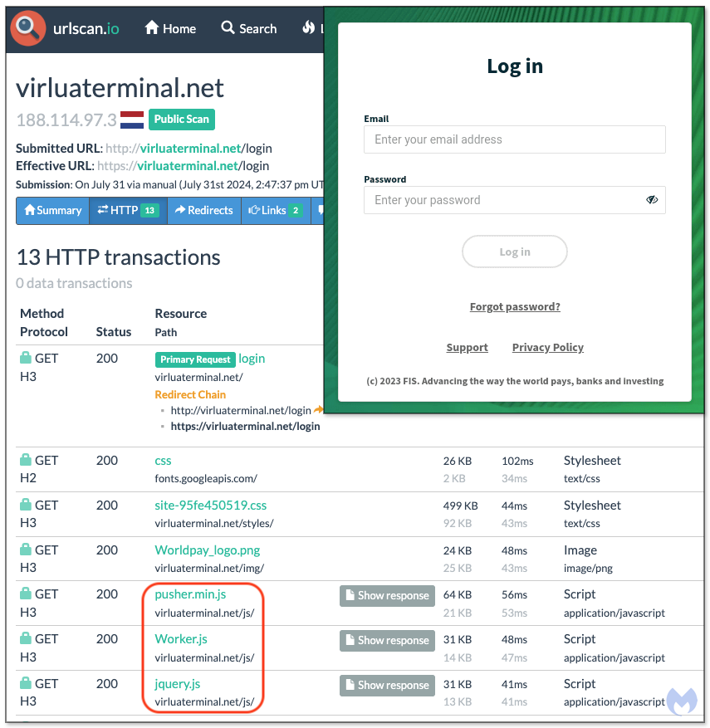Open the Search navigation item

[249, 28]
